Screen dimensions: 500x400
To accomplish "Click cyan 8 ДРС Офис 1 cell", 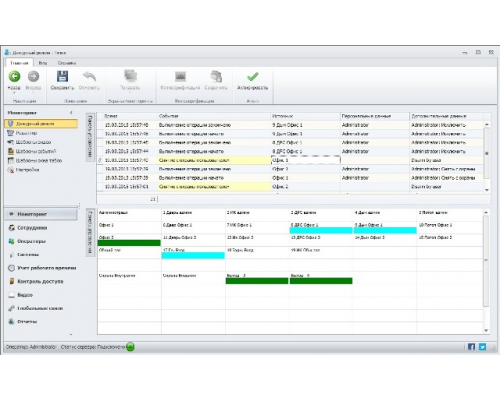I will (x=321, y=228).
